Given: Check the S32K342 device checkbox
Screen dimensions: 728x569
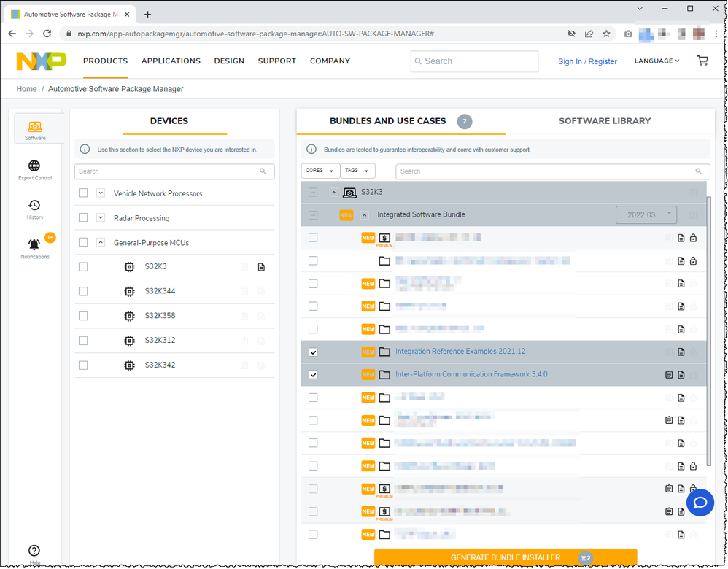Looking at the screenshot, I should 83,365.
